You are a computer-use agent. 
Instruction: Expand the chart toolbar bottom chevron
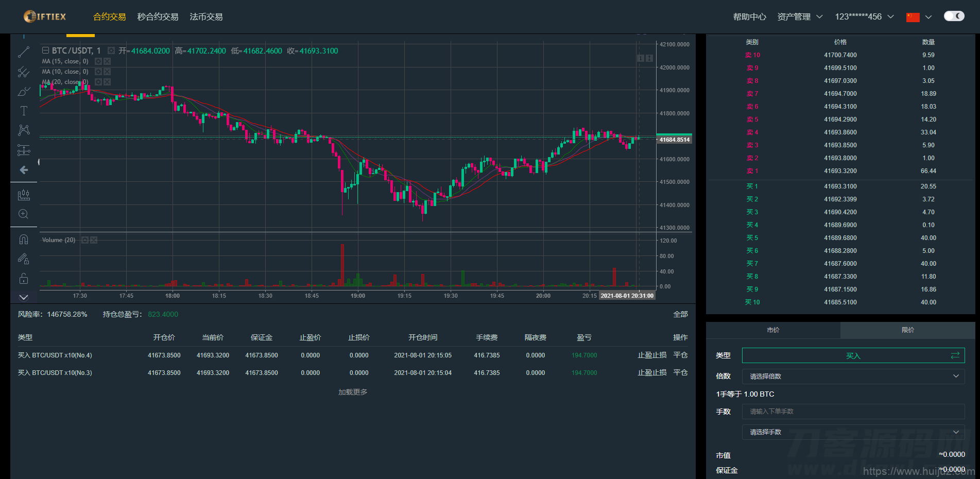pos(24,297)
